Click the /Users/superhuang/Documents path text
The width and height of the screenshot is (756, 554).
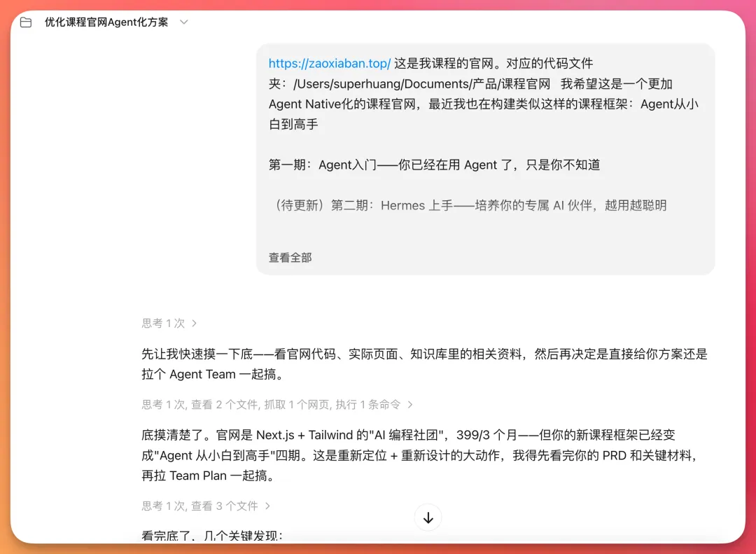point(421,84)
